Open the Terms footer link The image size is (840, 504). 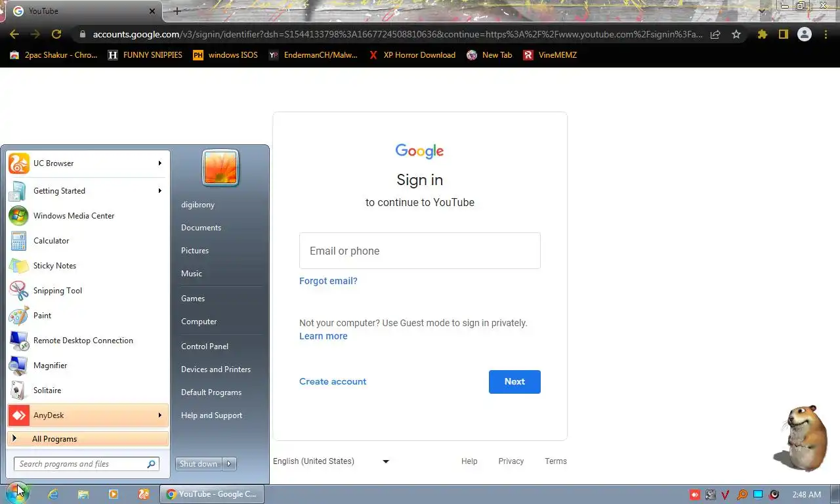tap(556, 461)
